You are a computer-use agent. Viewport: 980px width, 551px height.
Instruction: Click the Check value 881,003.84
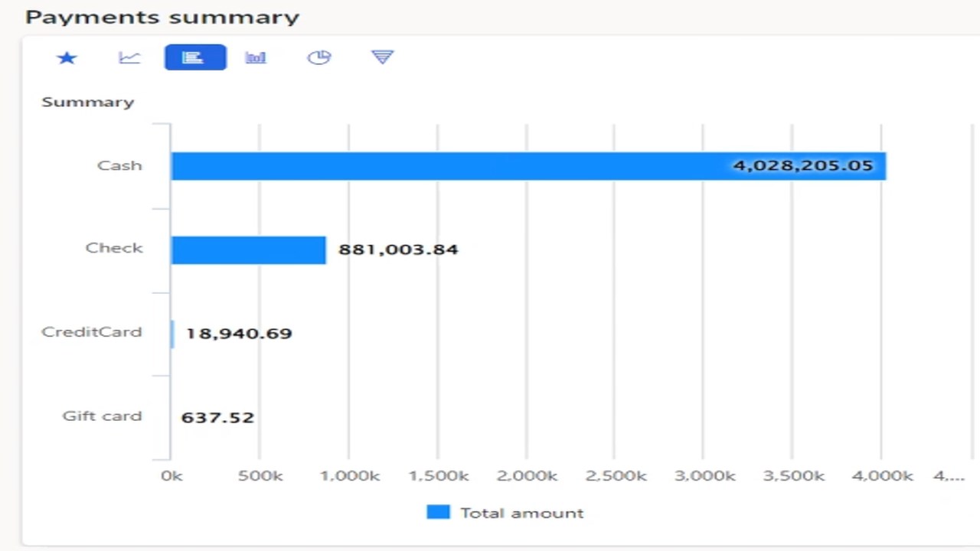coord(398,249)
